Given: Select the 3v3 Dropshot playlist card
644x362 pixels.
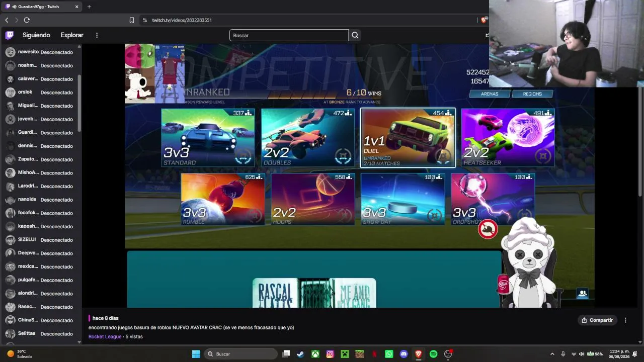Looking at the screenshot, I should (x=493, y=199).
